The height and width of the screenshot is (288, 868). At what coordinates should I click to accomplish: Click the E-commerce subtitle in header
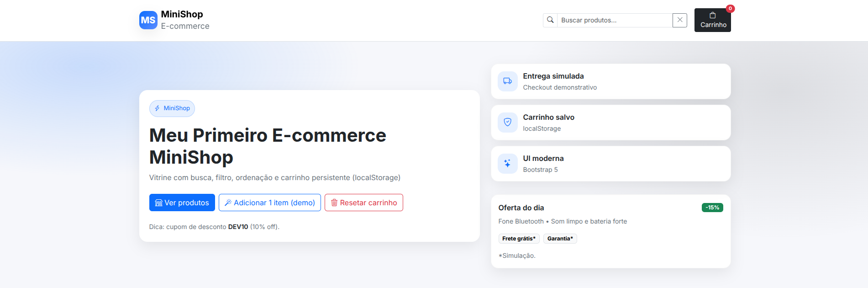185,26
